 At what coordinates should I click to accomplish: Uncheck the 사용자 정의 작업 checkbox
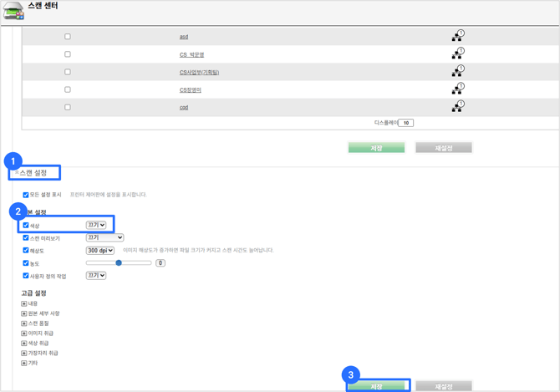tap(26, 276)
